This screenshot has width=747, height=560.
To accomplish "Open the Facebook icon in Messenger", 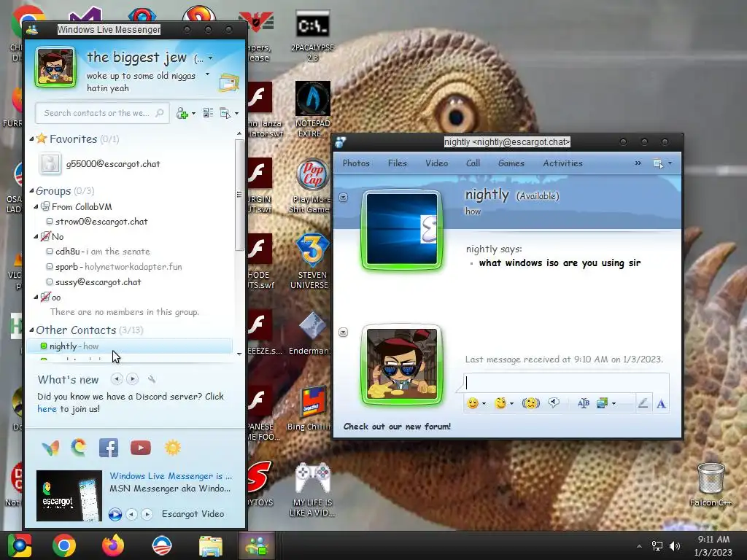I will [x=109, y=448].
